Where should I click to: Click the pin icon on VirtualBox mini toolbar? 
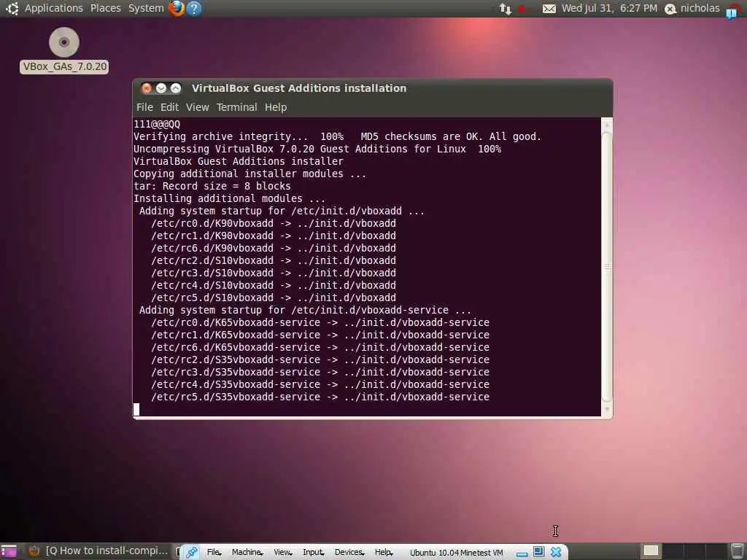[192, 552]
